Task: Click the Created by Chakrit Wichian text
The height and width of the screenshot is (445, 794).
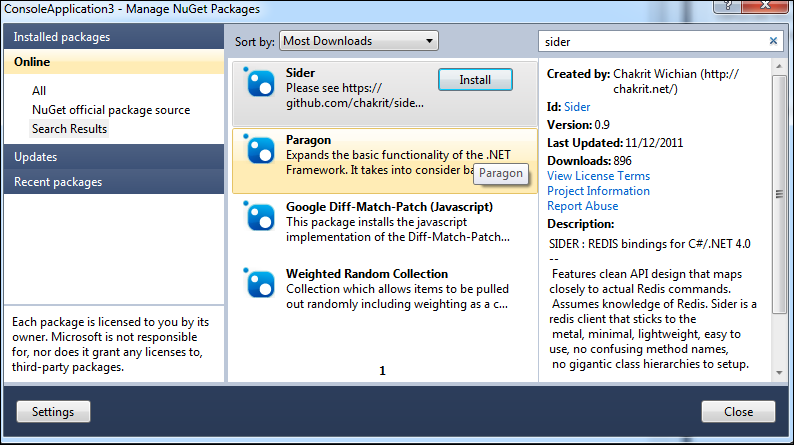Action: pos(643,81)
